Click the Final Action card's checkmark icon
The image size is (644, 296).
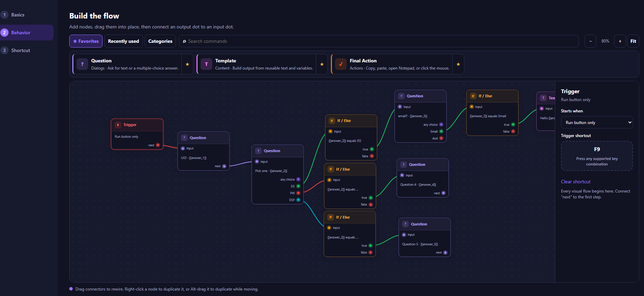341,64
